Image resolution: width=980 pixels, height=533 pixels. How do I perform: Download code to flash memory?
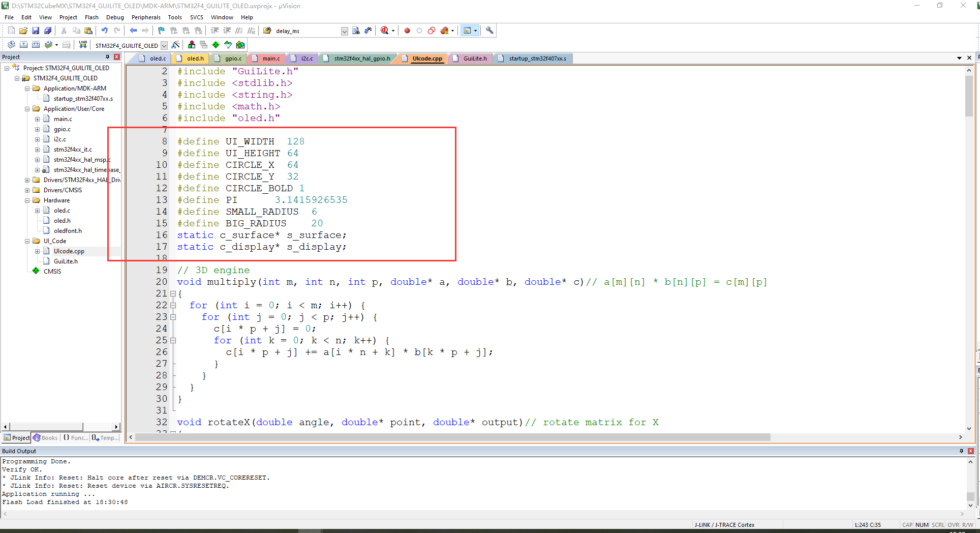(83, 45)
